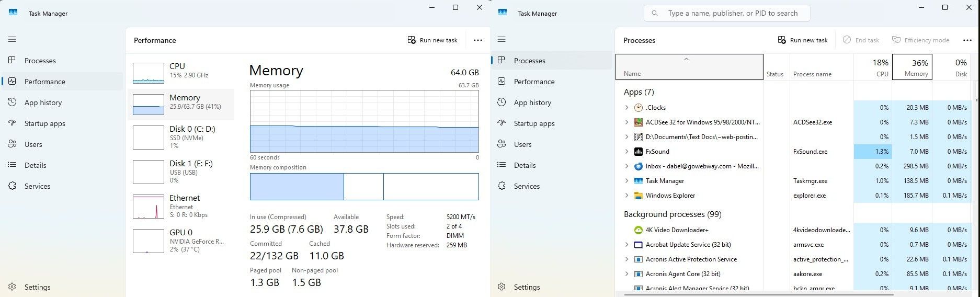Sort processes by the Memory column header
Image resolution: width=980 pixels, height=297 pixels.
(x=911, y=67)
